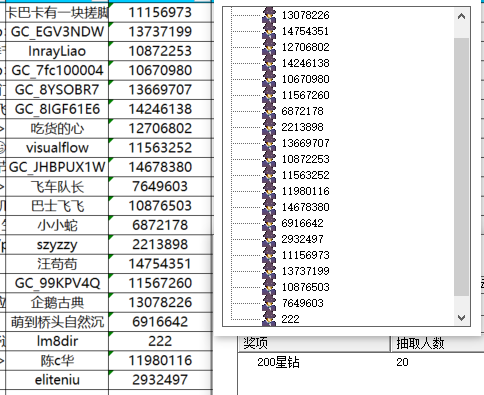Click spreadsheet cell 巴士飞飞
The width and height of the screenshot is (484, 395).
(57, 206)
